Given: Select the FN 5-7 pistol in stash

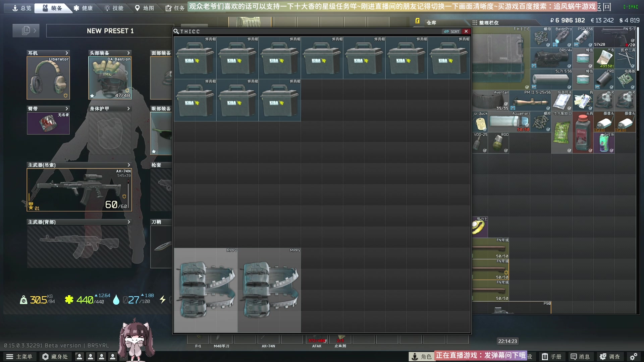Looking at the screenshot, I should click(x=615, y=37).
